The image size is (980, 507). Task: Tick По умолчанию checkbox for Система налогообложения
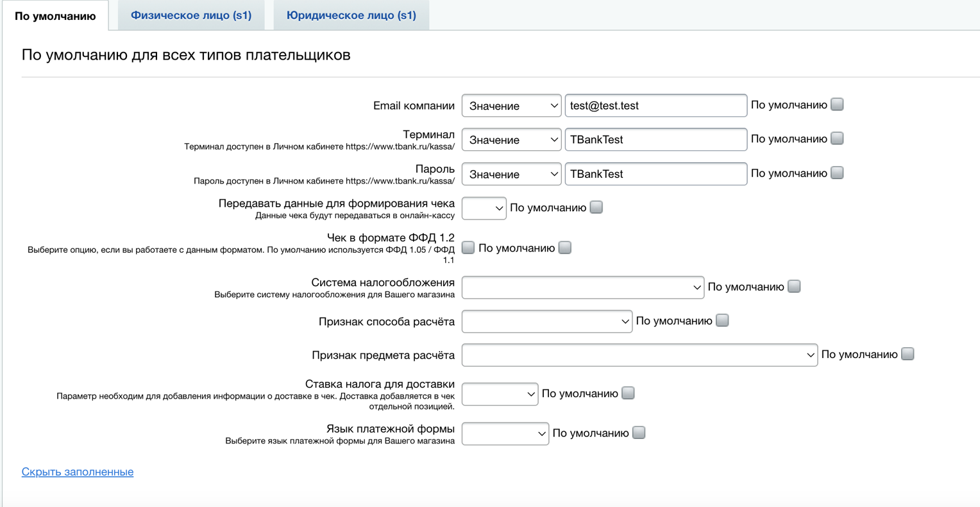[794, 286]
